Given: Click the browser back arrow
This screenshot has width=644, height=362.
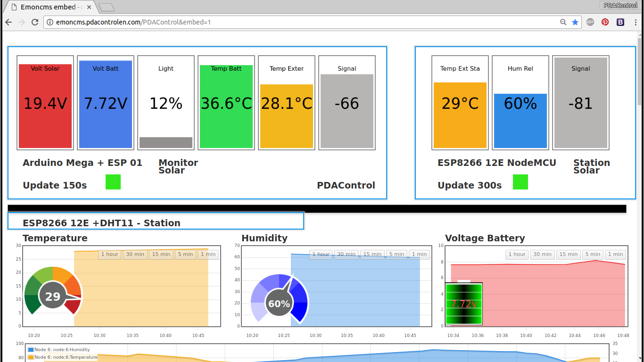Looking at the screenshot, I should point(8,22).
